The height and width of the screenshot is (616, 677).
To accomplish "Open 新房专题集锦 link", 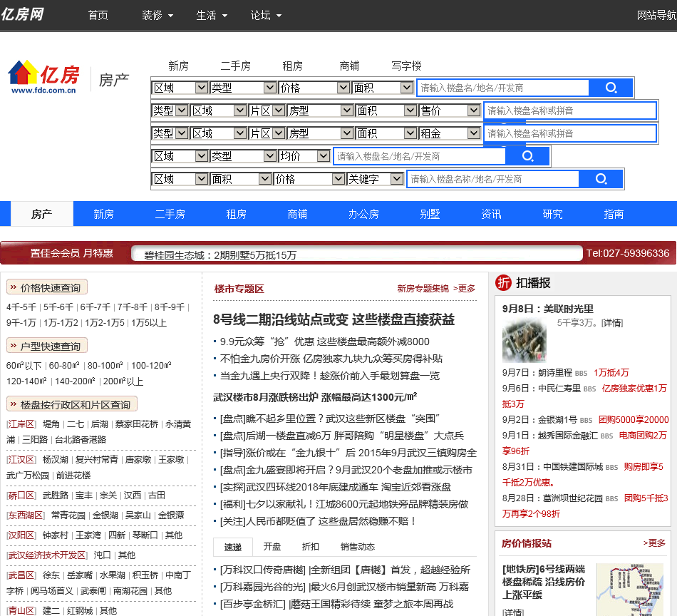I will [x=423, y=289].
